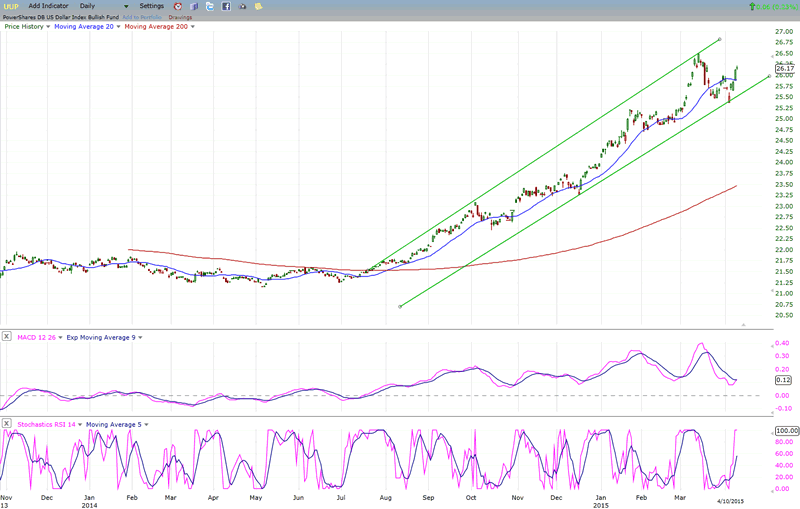Close the MACD indicator panel
Image resolution: width=800 pixels, height=509 pixels.
[x=7, y=335]
